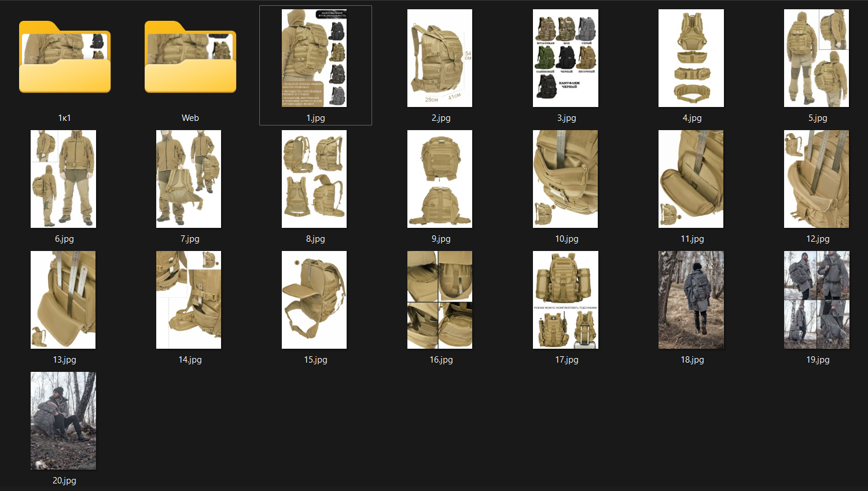The image size is (868, 491).
Task: Select the 5.jpg thumbnail
Action: [x=816, y=58]
